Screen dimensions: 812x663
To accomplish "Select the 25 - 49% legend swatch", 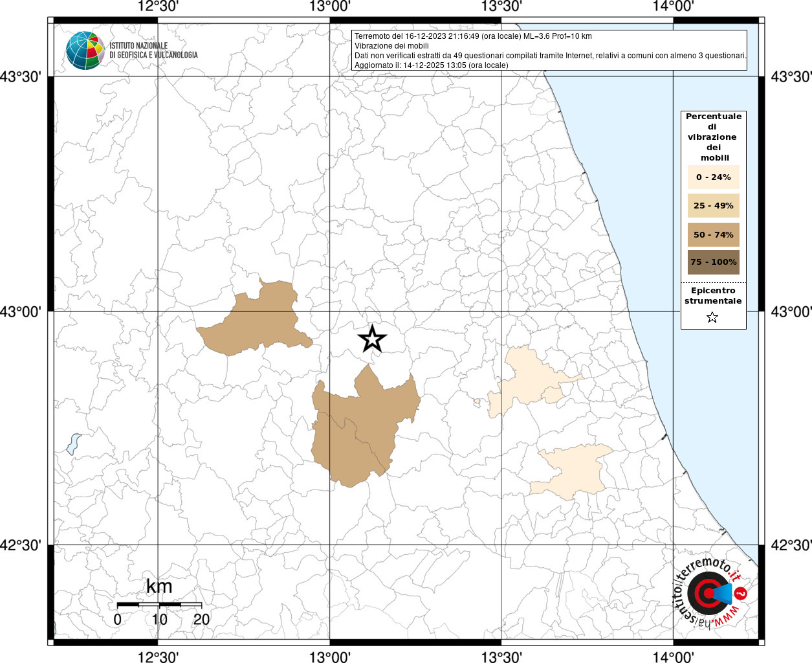I will [x=713, y=206].
